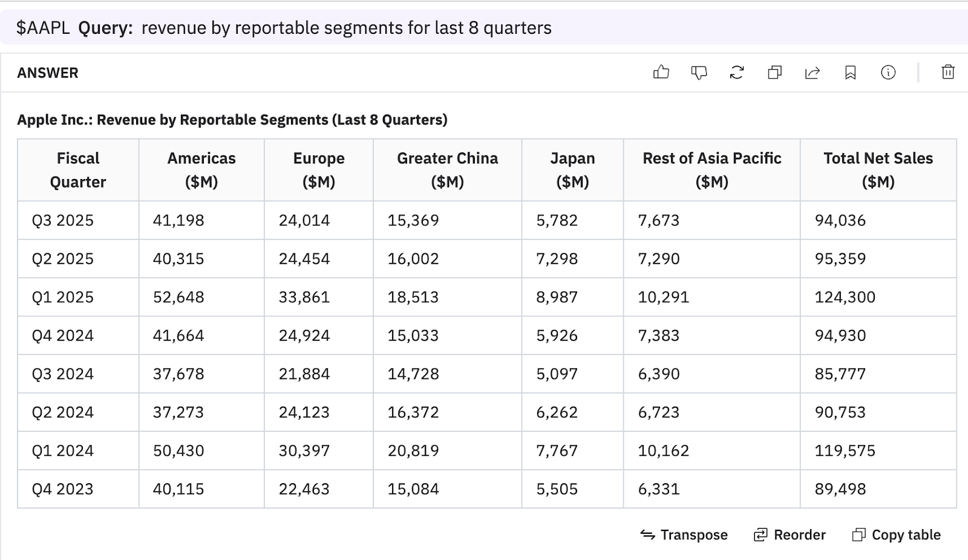Regenerate the answer with refresh icon
The height and width of the screenshot is (560, 968).
point(736,73)
